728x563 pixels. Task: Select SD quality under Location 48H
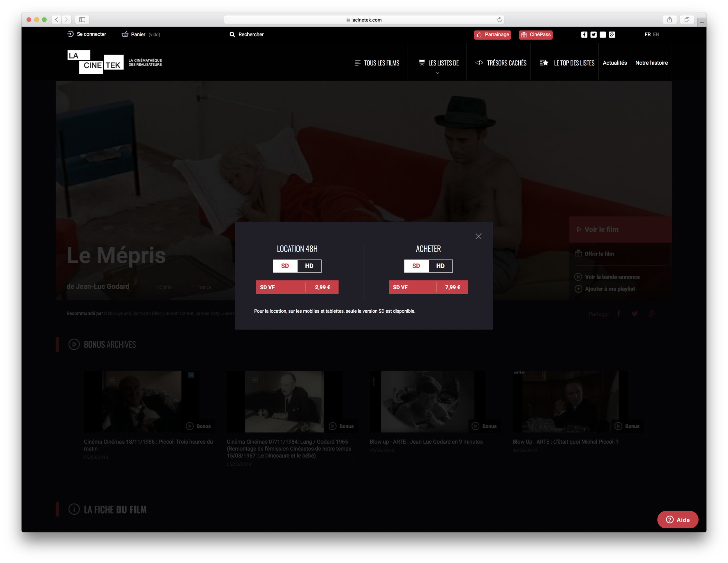[x=285, y=266]
